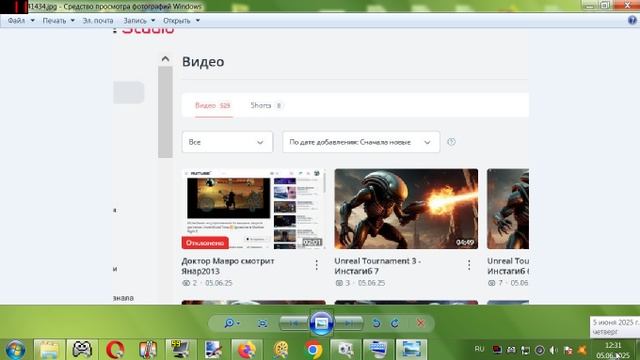Open the Доктор Мавро смотрит Янар2013 thumbnail

click(x=253, y=209)
